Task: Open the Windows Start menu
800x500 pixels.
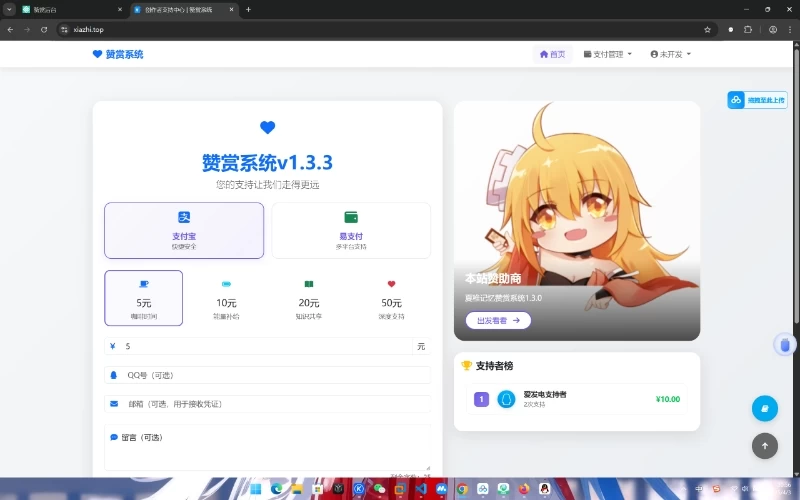Action: 254,489
